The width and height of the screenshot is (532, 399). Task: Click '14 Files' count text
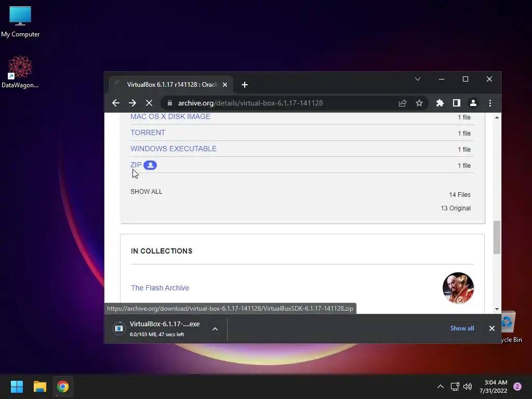pyautogui.click(x=459, y=195)
